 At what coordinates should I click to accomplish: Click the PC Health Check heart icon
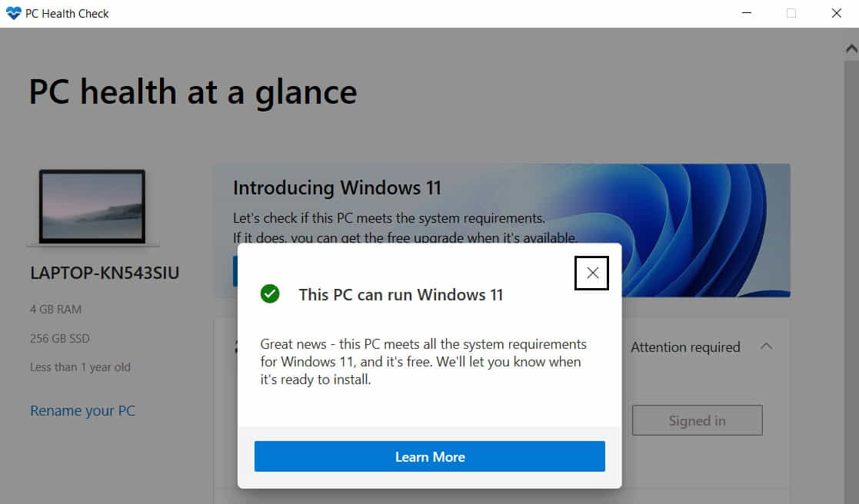pyautogui.click(x=13, y=13)
